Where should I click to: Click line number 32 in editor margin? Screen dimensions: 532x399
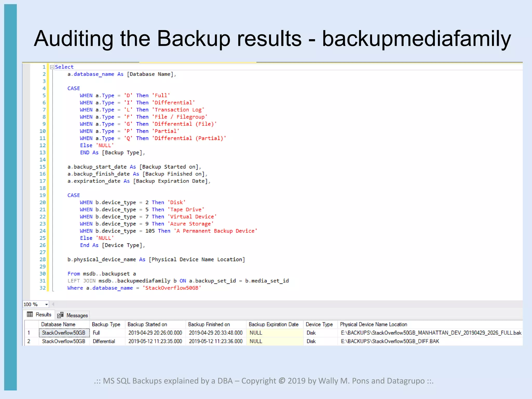point(43,288)
